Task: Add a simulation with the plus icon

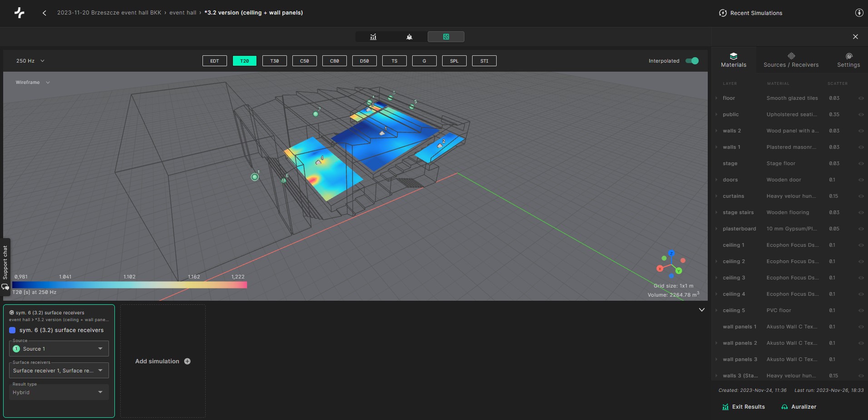Action: pos(187,361)
